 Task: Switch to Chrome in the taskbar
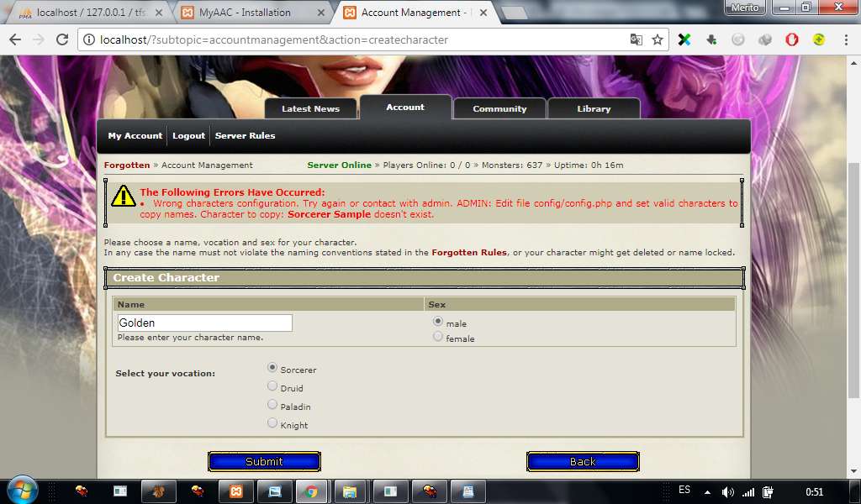coord(311,491)
